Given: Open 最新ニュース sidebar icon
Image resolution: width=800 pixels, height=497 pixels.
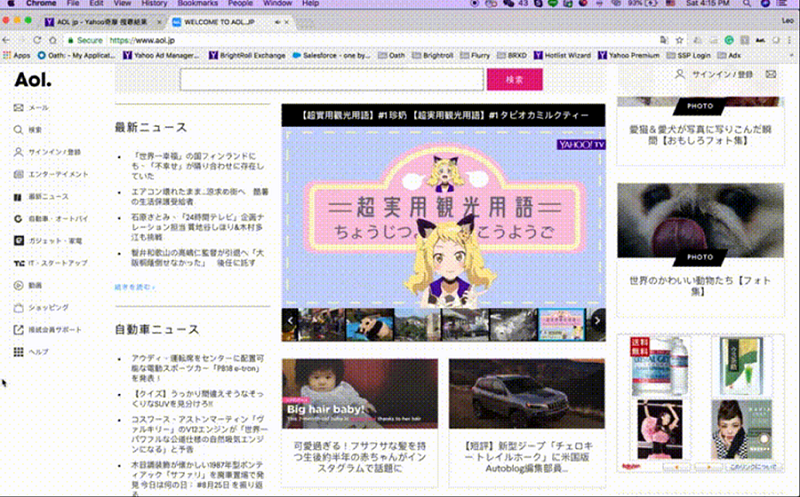Looking at the screenshot, I should [x=18, y=196].
